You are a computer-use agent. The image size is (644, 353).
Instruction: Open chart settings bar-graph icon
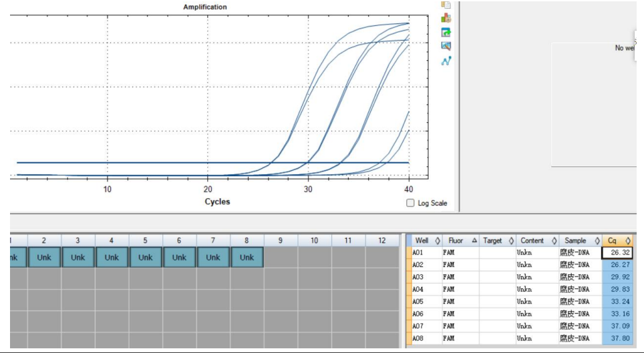point(446,18)
